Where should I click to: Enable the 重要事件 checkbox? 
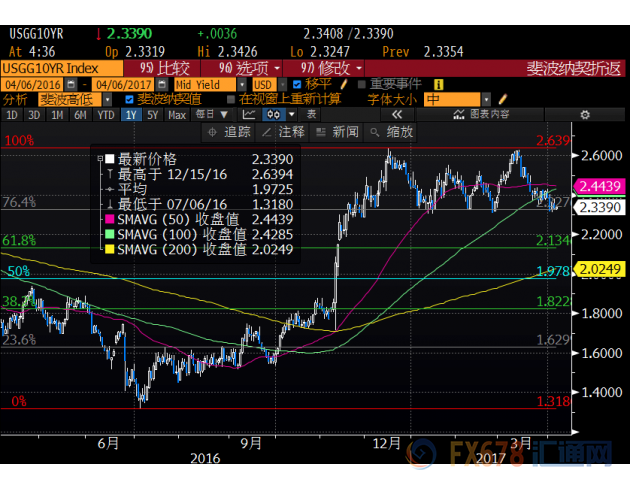tap(362, 84)
